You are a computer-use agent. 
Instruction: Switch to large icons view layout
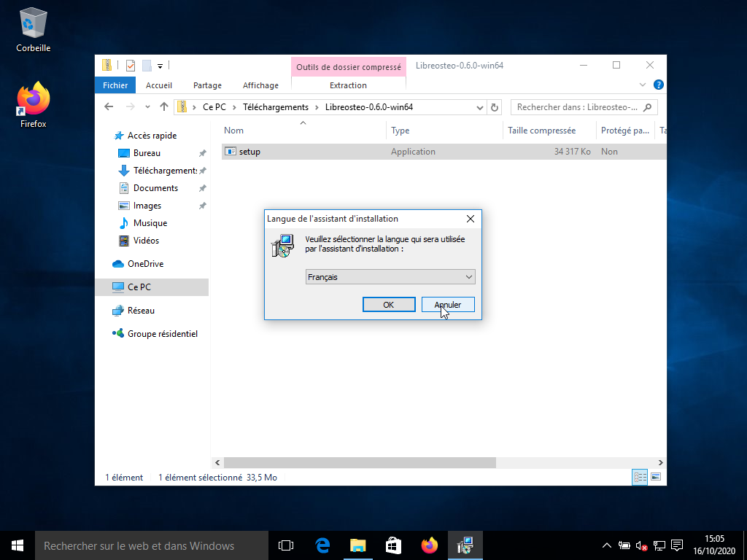pyautogui.click(x=656, y=477)
